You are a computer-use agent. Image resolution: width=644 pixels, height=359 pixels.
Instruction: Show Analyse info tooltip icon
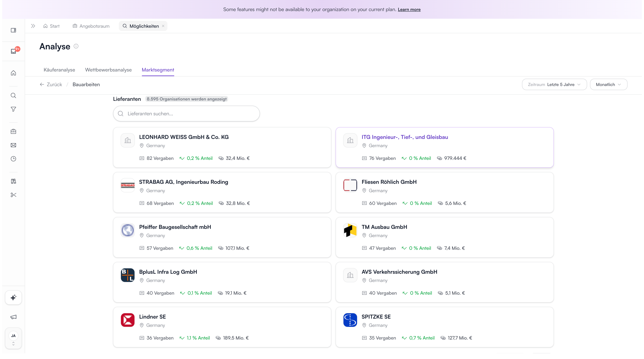76,46
